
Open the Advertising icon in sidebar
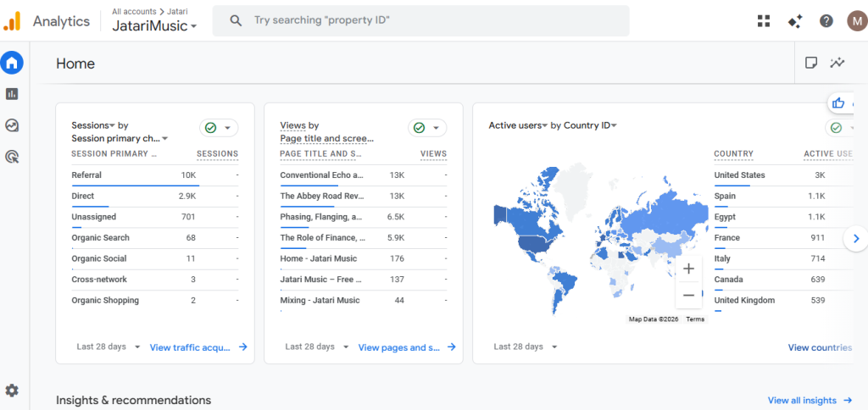click(12, 157)
